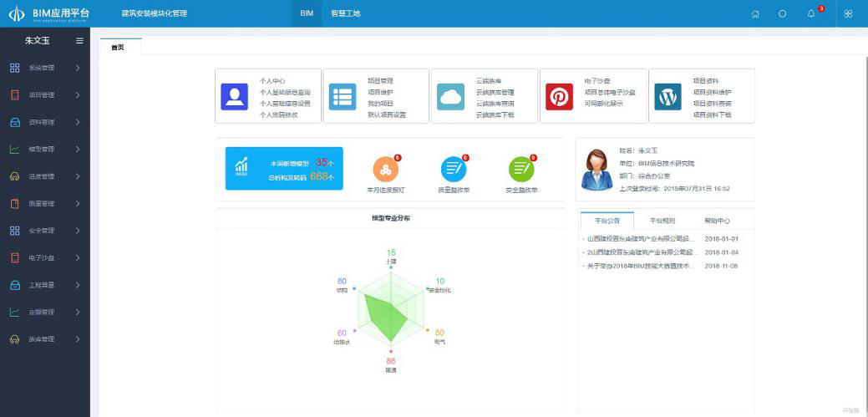
Task: Switch to the 平台规则 tab
Action: [x=662, y=221]
